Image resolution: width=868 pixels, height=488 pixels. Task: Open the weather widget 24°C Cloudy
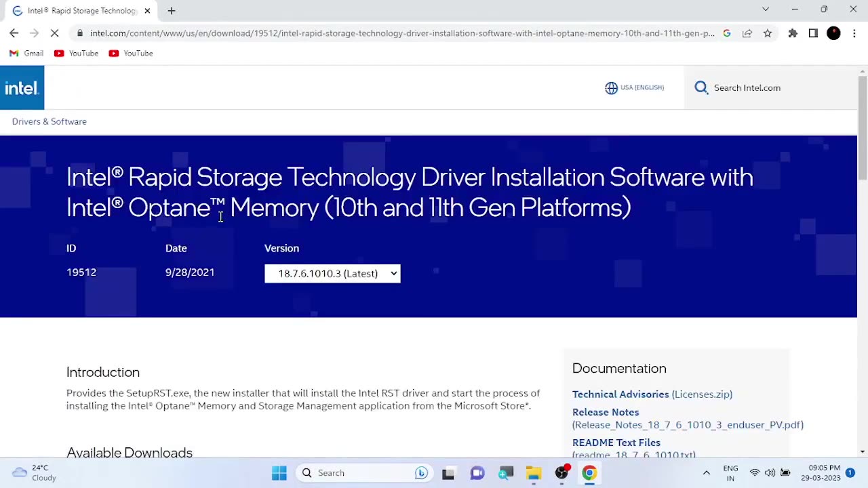coord(35,473)
